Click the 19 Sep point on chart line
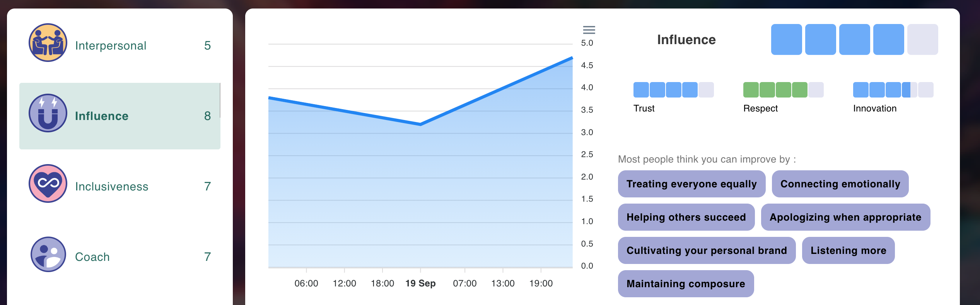The image size is (980, 305). [420, 124]
